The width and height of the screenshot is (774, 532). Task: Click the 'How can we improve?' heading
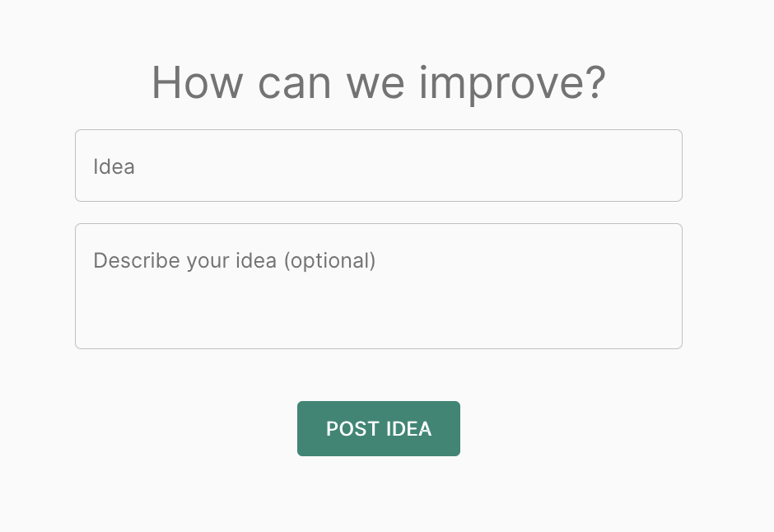coord(378,82)
